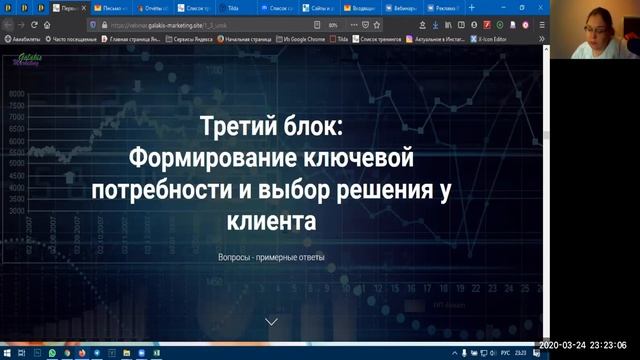
Task: Open Firefox from the taskbar
Action: [x=82, y=353]
